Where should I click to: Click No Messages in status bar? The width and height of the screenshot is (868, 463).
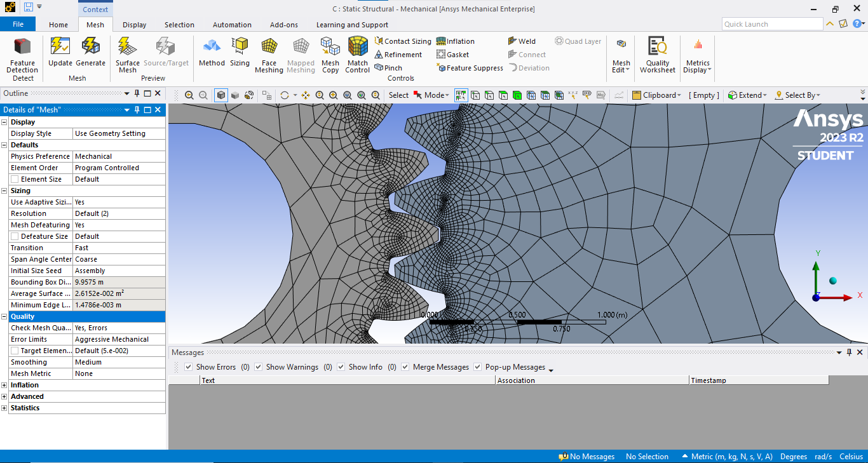587,457
